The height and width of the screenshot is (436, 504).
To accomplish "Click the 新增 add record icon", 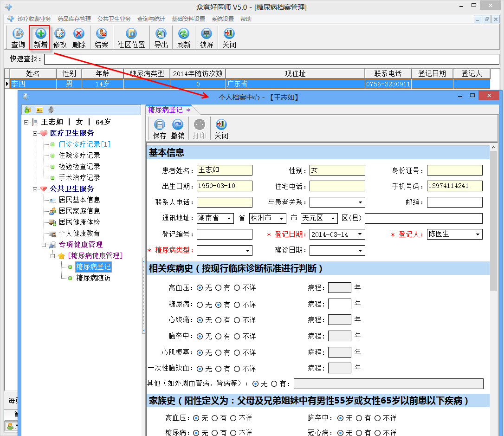I will 40,38.
